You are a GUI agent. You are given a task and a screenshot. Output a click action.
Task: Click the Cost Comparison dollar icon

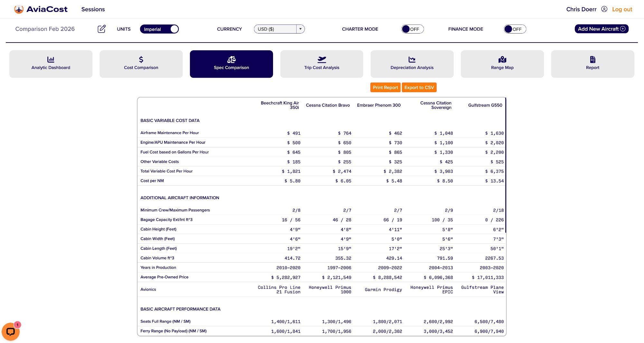141,60
